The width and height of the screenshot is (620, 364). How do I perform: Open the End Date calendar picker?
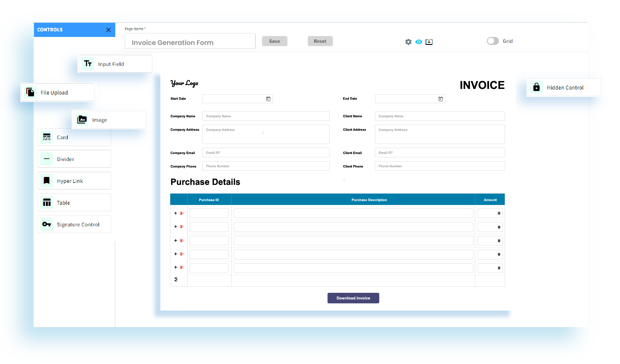441,99
